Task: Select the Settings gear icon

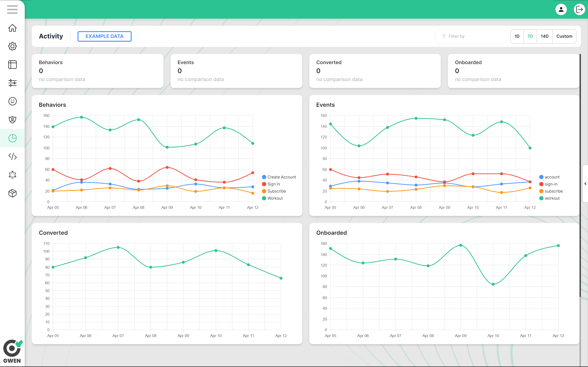Action: (12, 46)
